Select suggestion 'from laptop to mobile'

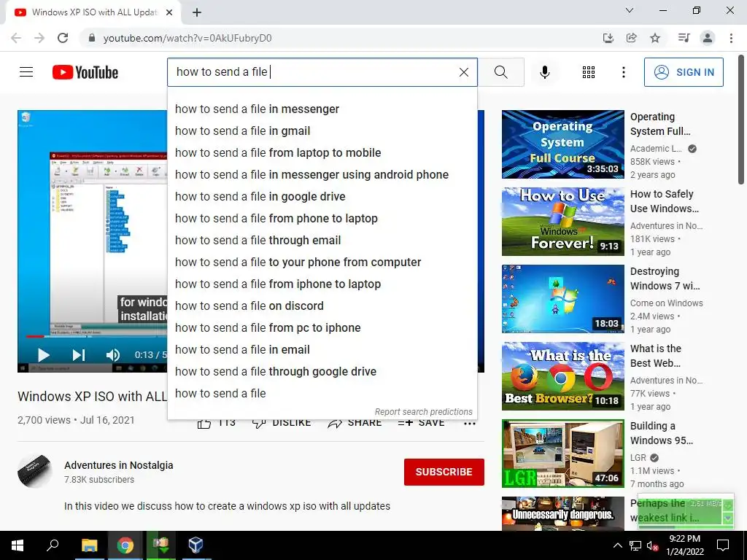322,153
